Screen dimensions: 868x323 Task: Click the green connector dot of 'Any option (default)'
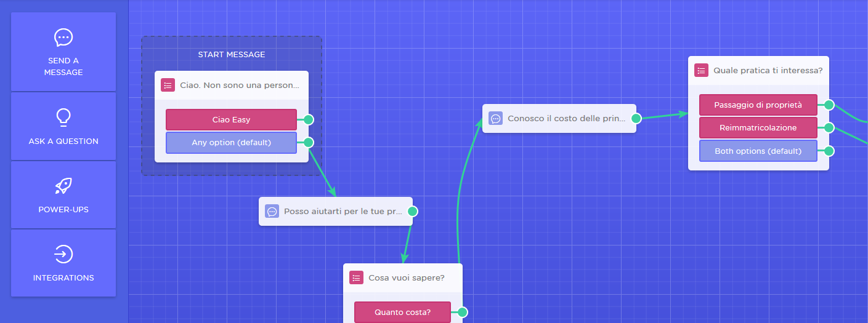click(x=309, y=142)
